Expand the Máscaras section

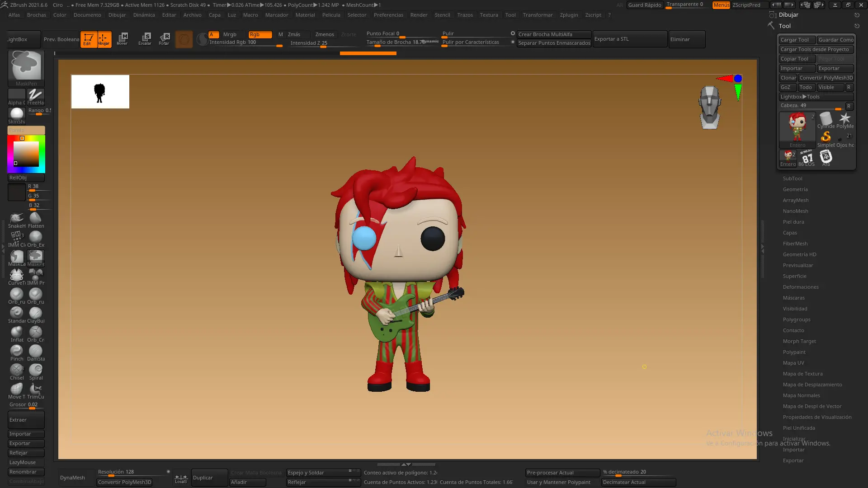(794, 298)
